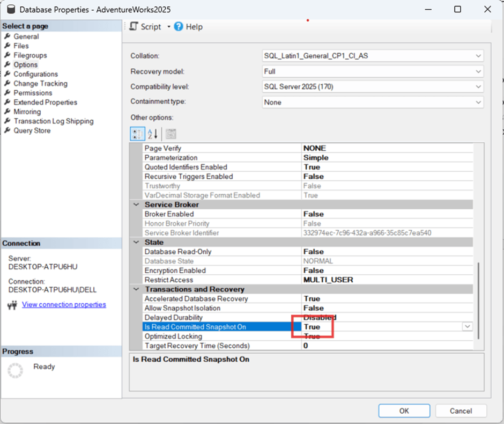
Task: Open the Query Store page
Action: (x=32, y=130)
